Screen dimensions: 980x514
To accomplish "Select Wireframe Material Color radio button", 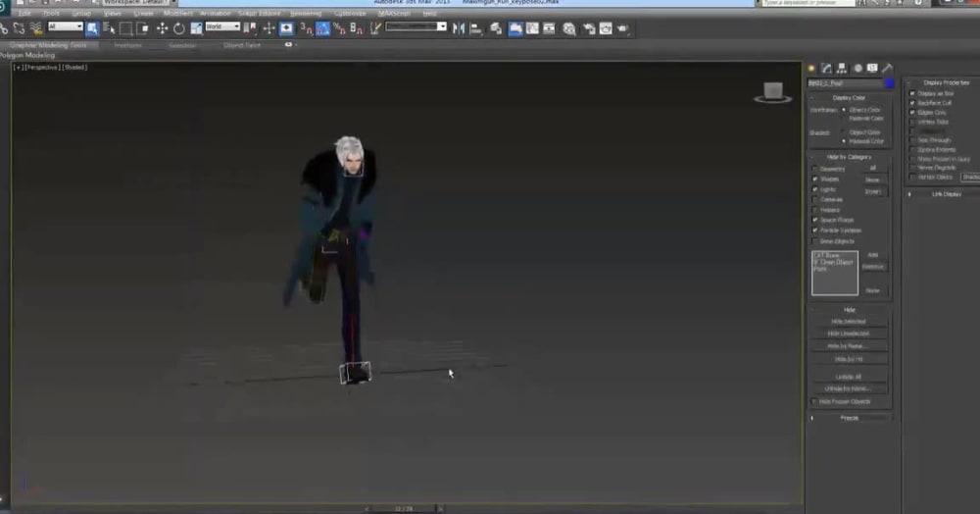I will (844, 118).
